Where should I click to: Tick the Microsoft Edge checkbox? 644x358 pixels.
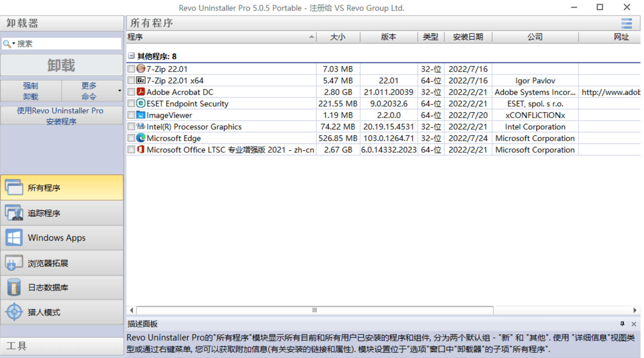[x=131, y=138]
